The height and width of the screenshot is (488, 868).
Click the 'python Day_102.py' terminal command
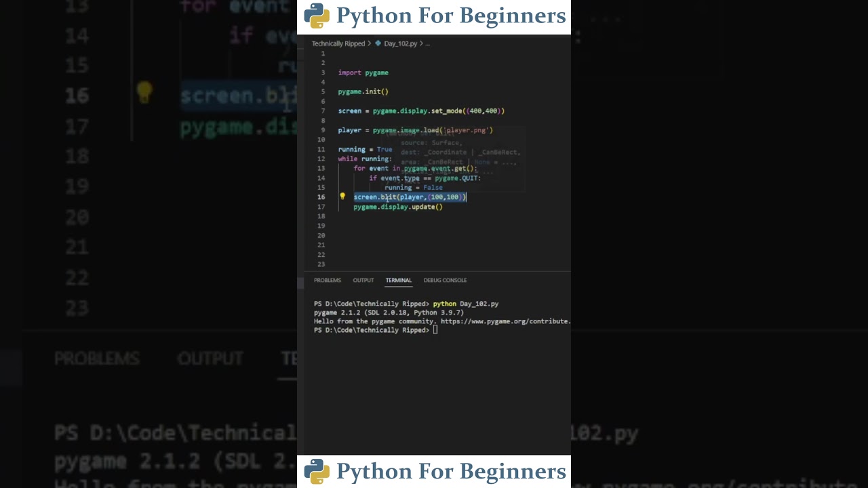click(x=466, y=304)
